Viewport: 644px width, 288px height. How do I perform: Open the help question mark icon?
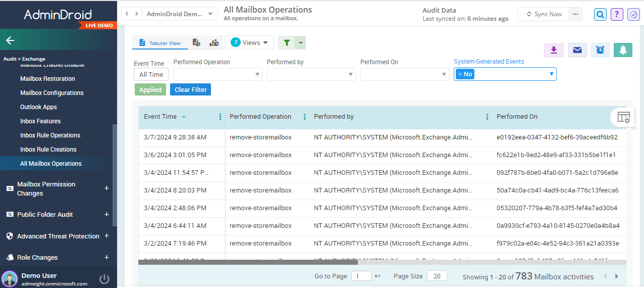coord(617,14)
